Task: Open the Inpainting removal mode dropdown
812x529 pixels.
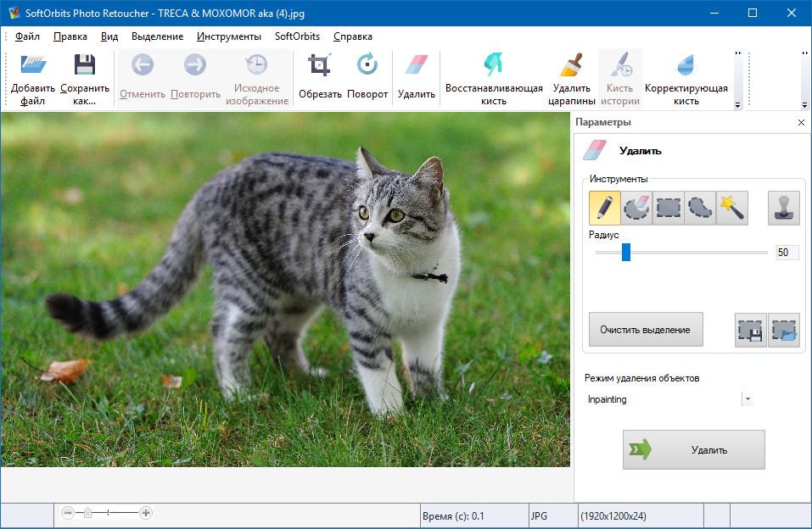Action: pos(747,399)
